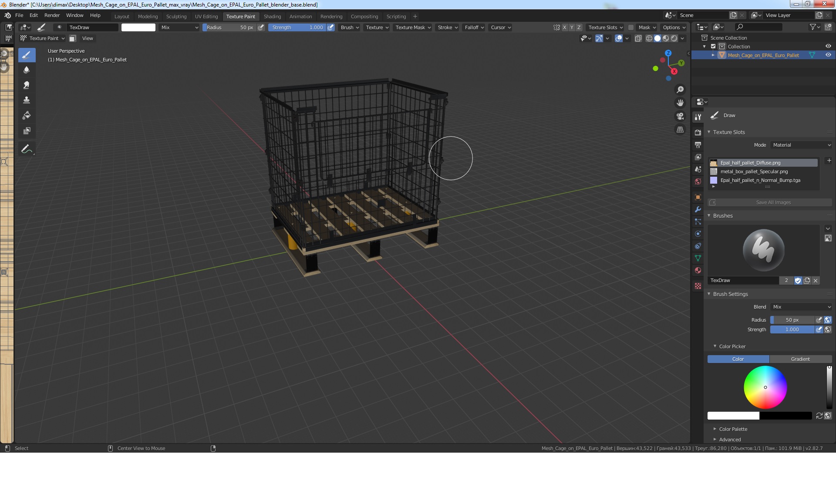Open Modifiers wrench properties tab

tap(698, 209)
